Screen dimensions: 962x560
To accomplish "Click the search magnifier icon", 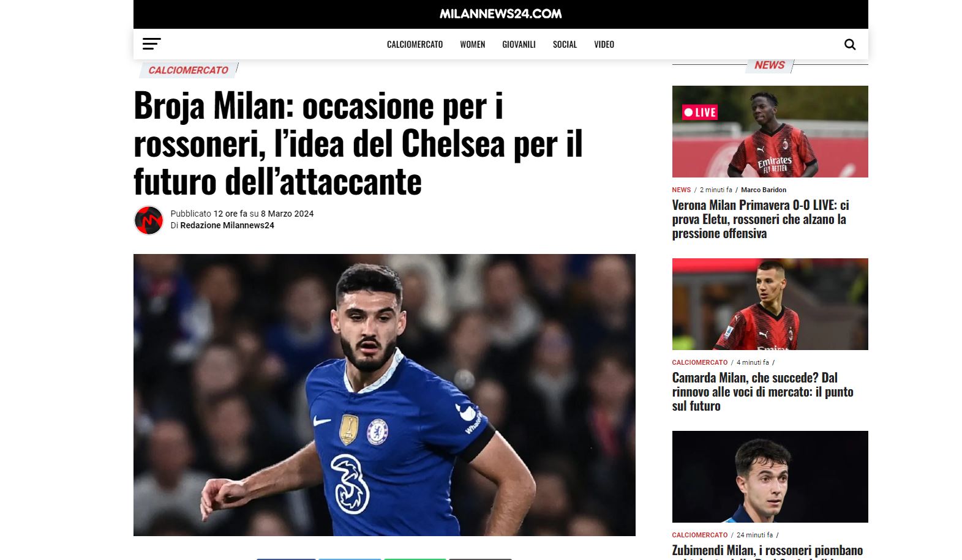I will pos(850,44).
